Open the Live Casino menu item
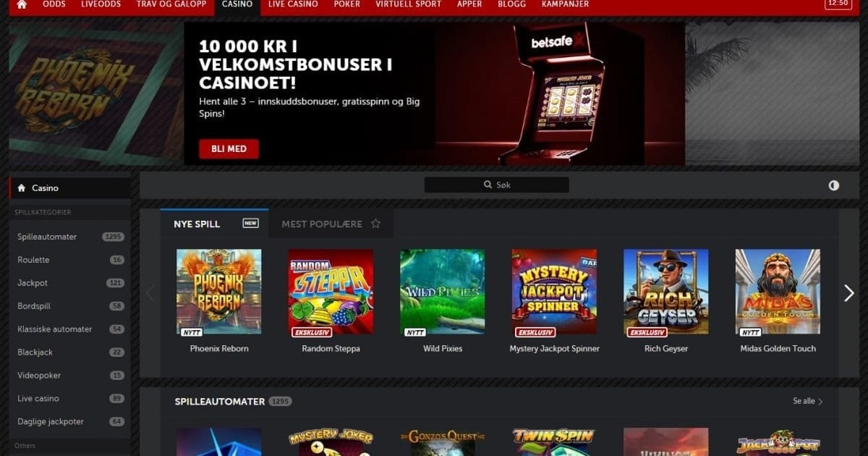Screen dimensions: 868x456 coord(293,4)
